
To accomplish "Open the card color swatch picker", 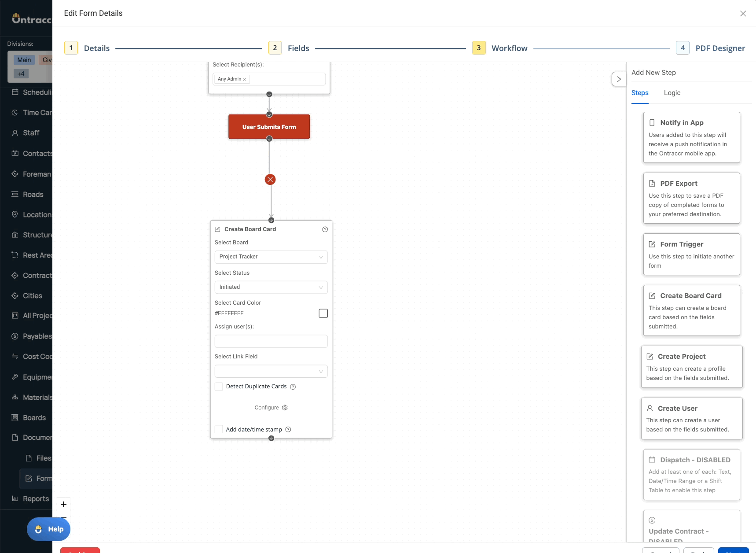I will (x=323, y=313).
